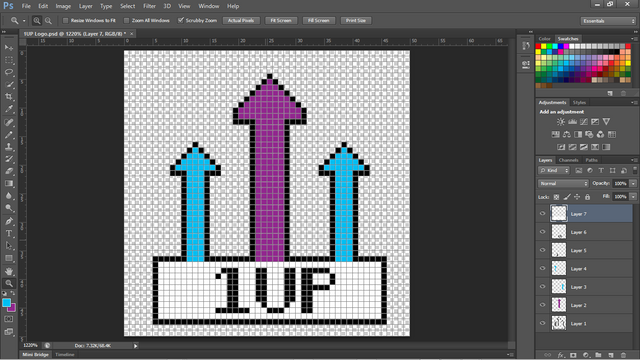
Task: Open the Normal blend mode dropdown
Action: (563, 184)
